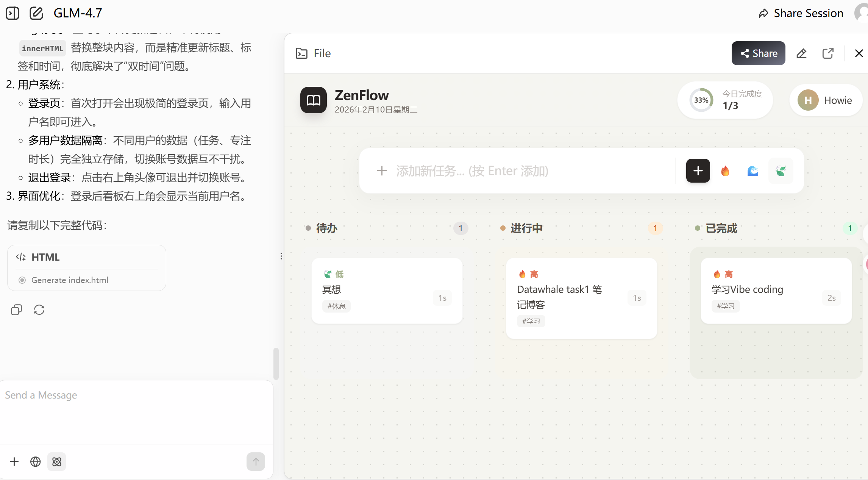This screenshot has height=480, width=868.
Task: Open the preview in a new window
Action: (828, 53)
